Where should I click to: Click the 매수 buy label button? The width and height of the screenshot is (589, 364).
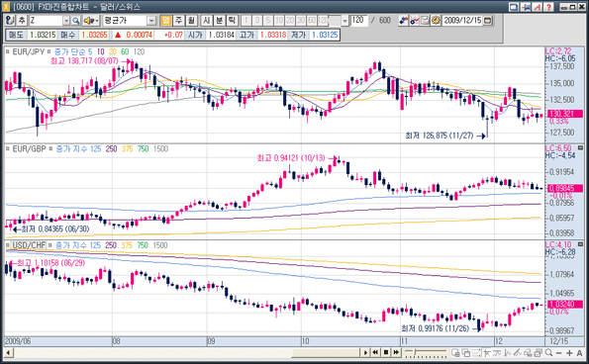click(68, 35)
